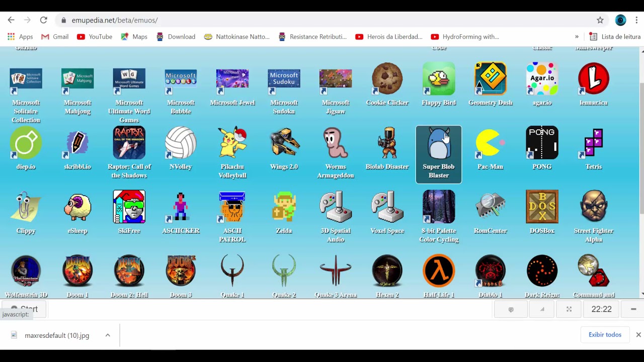Open Flappy Bird game
The height and width of the screenshot is (362, 644).
click(439, 79)
